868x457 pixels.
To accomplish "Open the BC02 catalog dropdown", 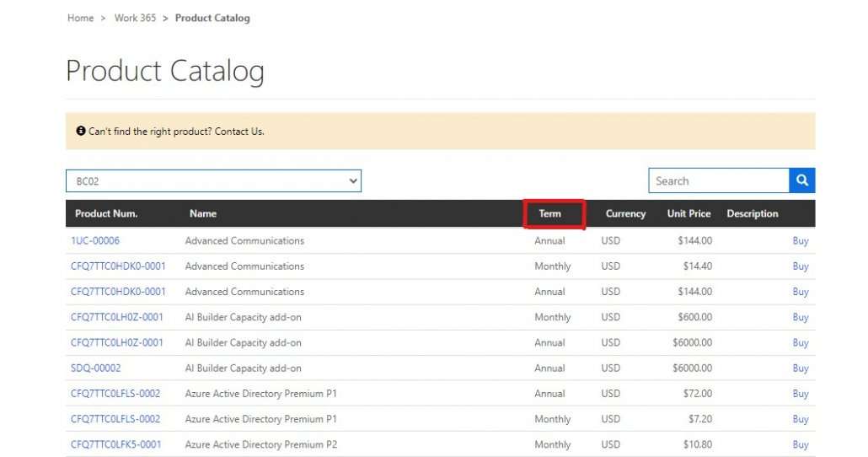I will 214,181.
